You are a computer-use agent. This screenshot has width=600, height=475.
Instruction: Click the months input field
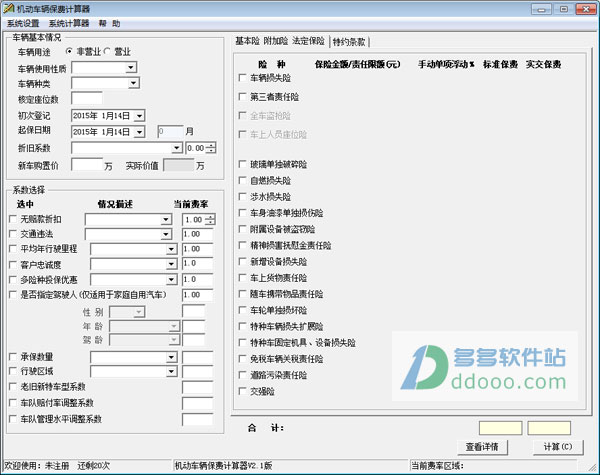click(170, 132)
